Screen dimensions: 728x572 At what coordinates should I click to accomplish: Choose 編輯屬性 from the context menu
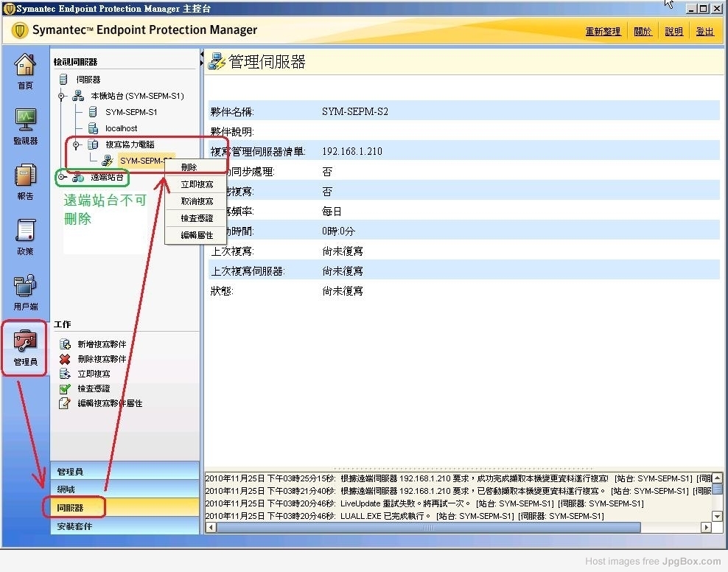tap(197, 235)
